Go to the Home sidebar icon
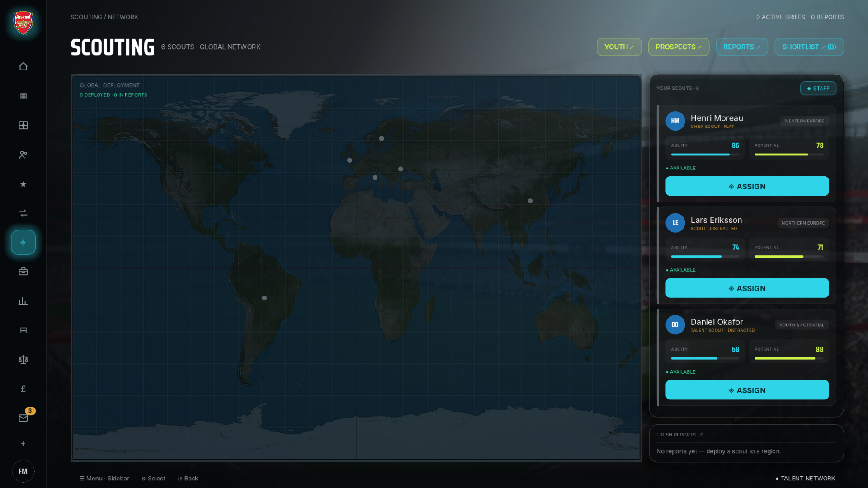 coord(23,66)
